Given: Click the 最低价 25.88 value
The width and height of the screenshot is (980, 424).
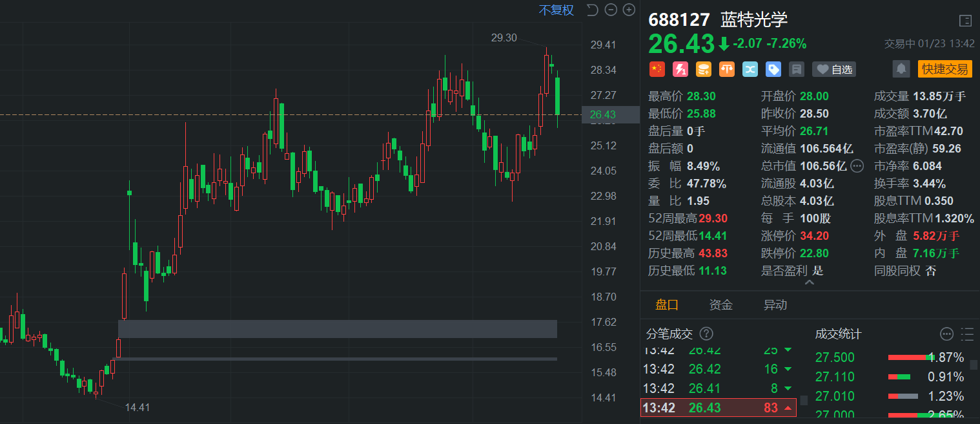Looking at the screenshot, I should (x=701, y=114).
